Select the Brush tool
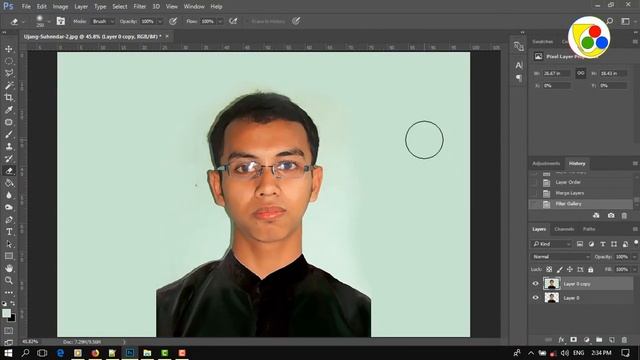 9,134
